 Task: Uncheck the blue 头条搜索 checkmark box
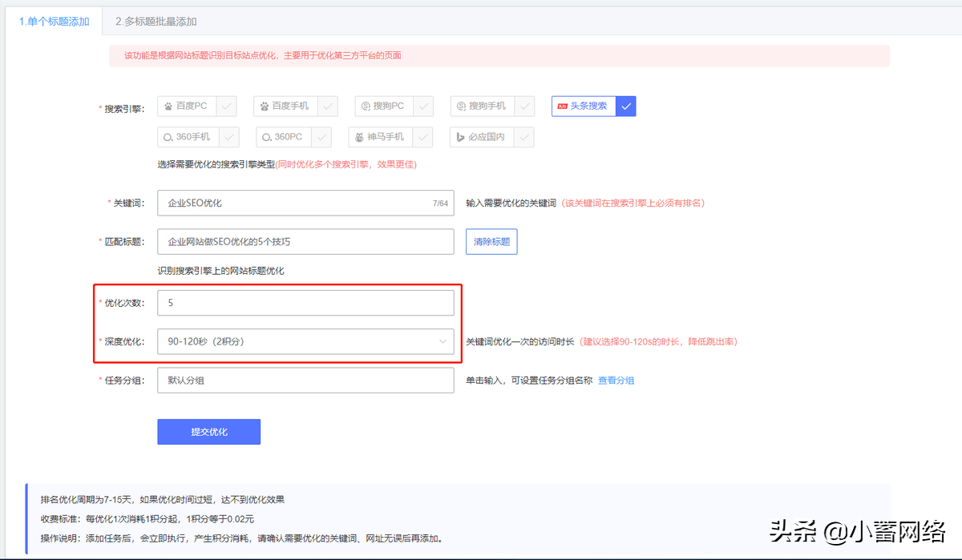626,106
